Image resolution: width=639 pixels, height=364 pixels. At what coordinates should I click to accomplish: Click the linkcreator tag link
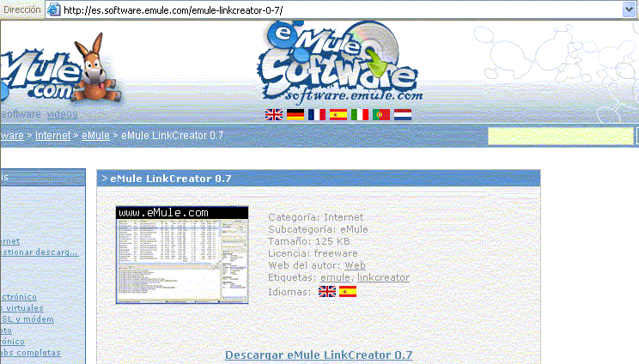coord(383,277)
